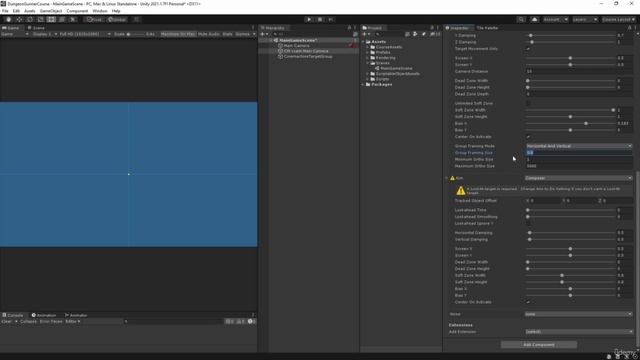Toggle lower Center On Activate checkbox under Aim
The width and height of the screenshot is (640, 360).
click(x=528, y=302)
